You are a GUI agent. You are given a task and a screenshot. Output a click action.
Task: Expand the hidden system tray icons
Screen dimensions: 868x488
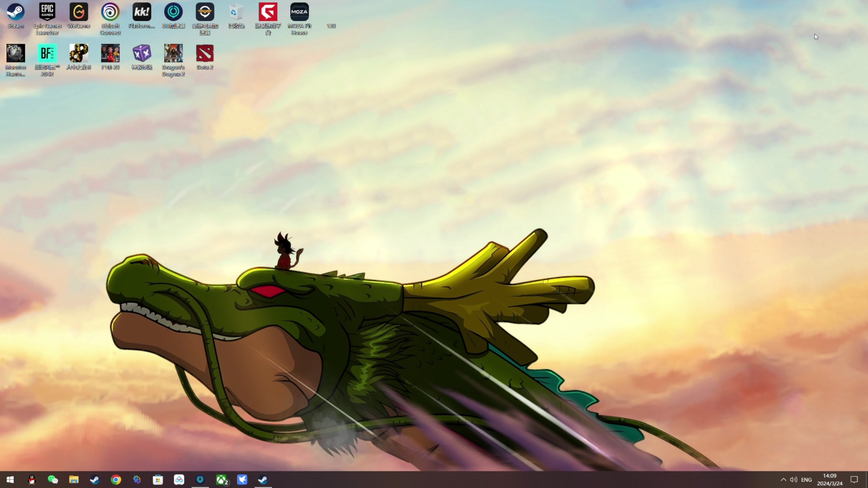(783, 480)
